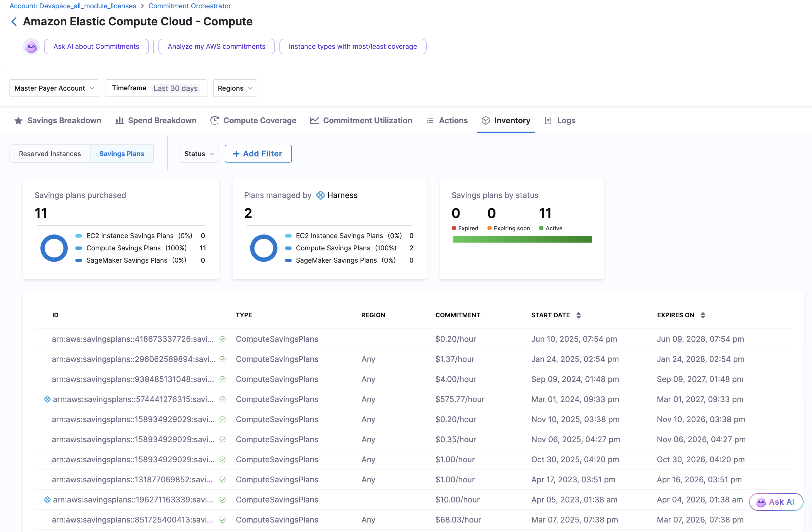Switch to Reserved Instances toggle
This screenshot has width=812, height=532.
click(x=50, y=154)
